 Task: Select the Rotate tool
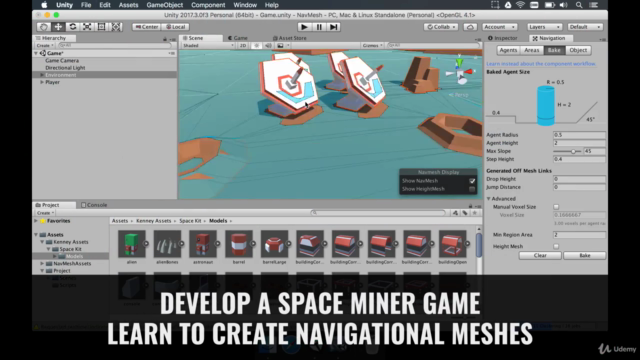(73, 27)
